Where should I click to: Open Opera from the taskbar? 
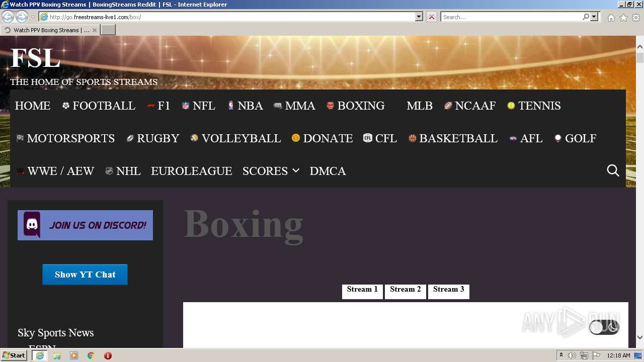click(108, 355)
